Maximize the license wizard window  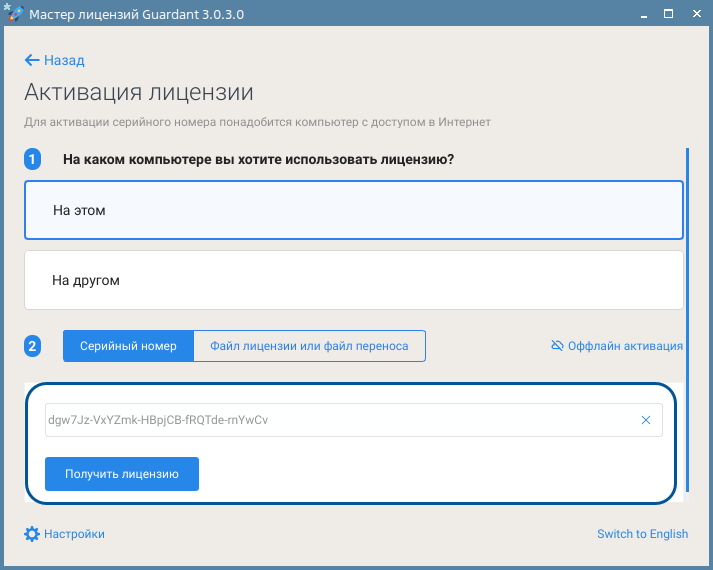pos(669,15)
